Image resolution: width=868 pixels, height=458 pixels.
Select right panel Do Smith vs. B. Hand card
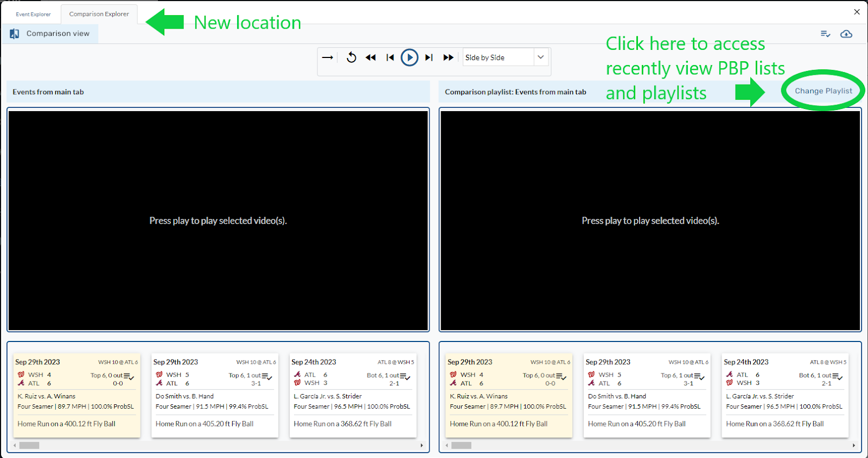pos(647,396)
